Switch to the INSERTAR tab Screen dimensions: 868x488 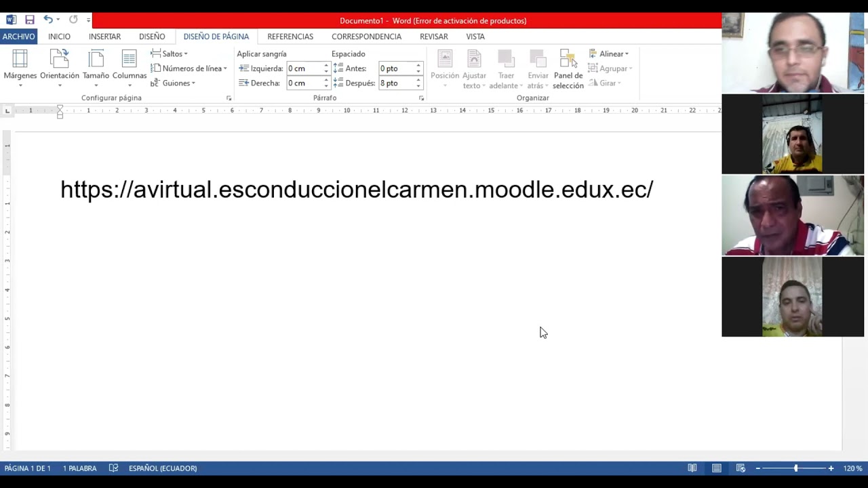click(104, 37)
